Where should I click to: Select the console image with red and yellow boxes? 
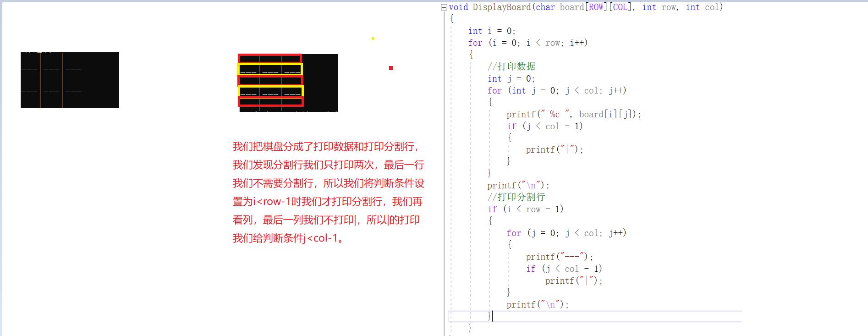[288, 83]
